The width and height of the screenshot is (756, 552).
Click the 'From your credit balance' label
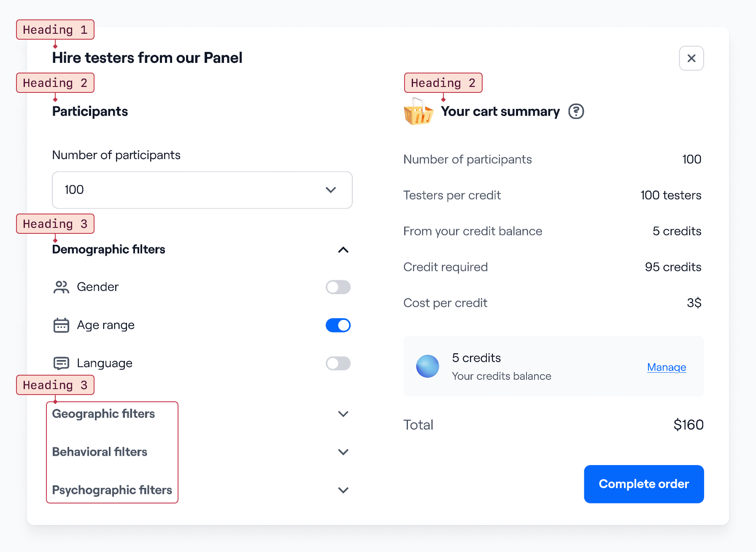click(472, 231)
